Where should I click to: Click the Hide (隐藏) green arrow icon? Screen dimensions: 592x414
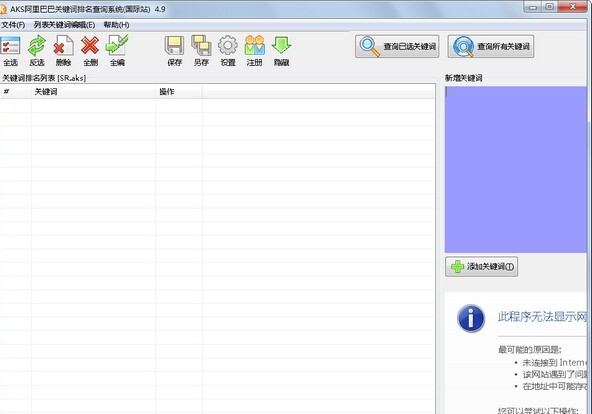coord(281,51)
